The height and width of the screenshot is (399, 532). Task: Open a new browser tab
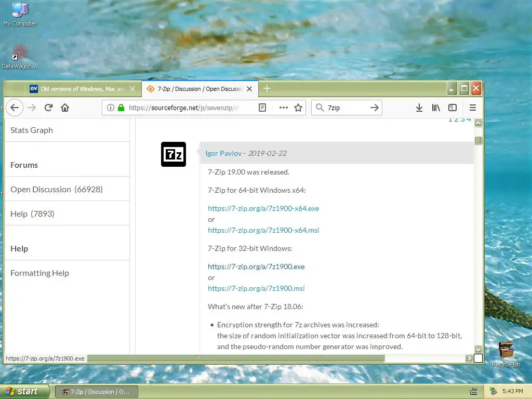(267, 88)
